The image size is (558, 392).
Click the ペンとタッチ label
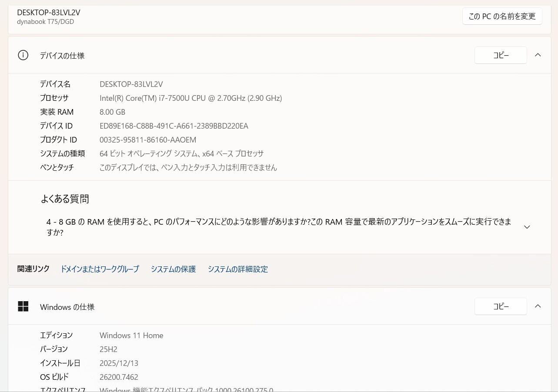point(57,168)
